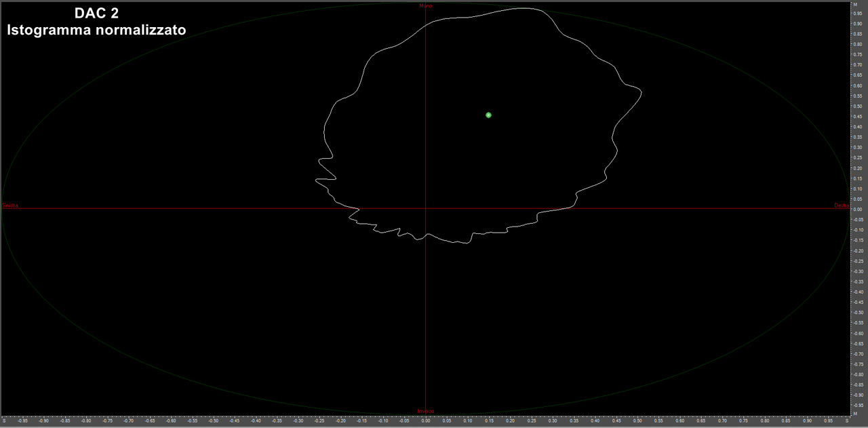Click 0.50 on the horizontal ruler

tap(637, 421)
